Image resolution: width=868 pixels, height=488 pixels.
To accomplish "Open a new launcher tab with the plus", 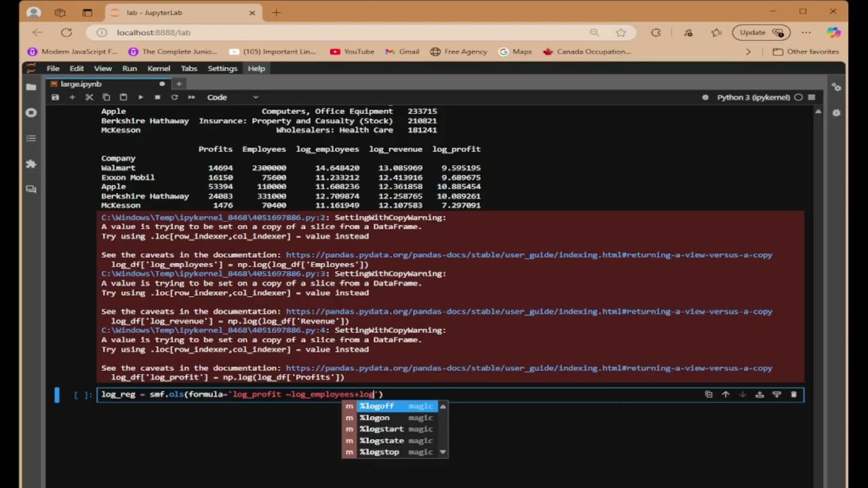I will [179, 84].
